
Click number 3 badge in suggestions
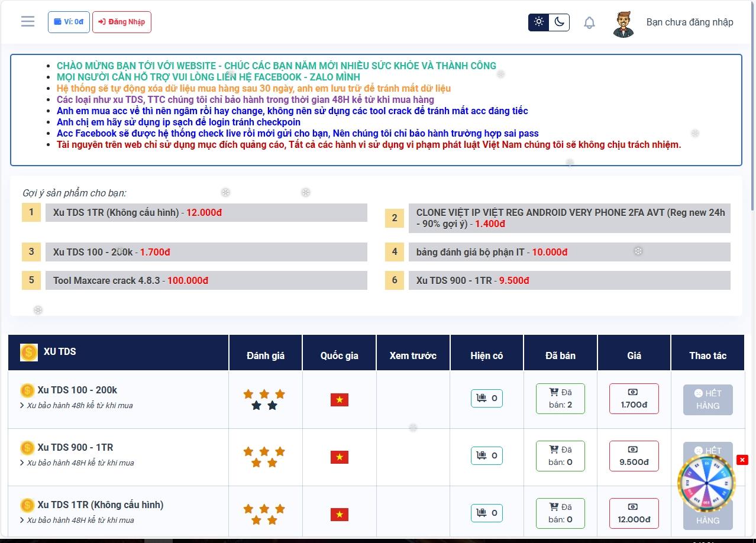point(31,251)
